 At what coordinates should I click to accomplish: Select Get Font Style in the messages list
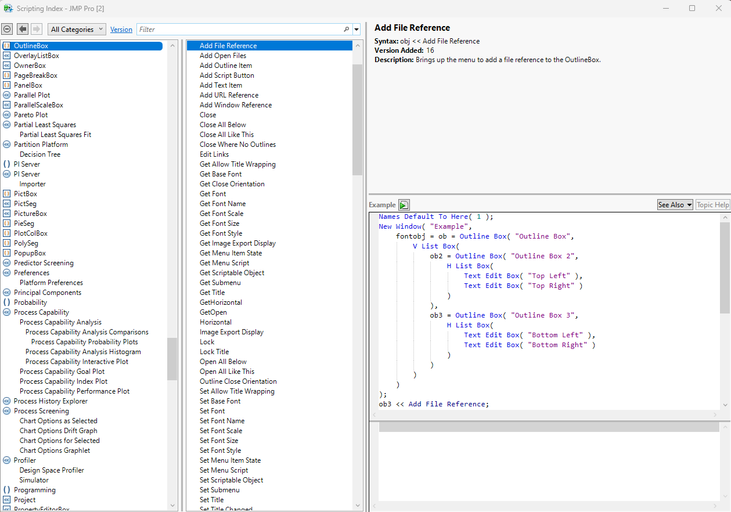pos(220,233)
